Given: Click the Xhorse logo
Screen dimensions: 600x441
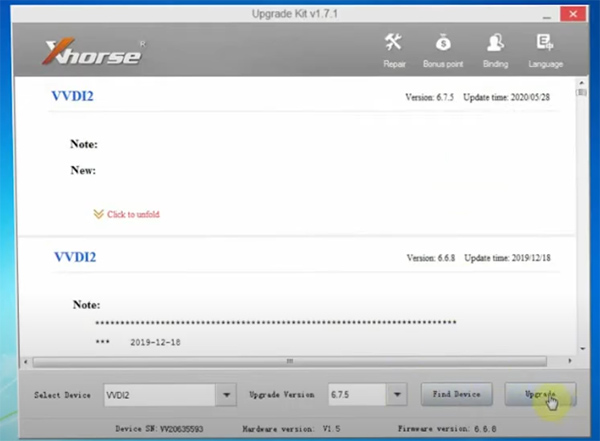Looking at the screenshot, I should click(92, 51).
